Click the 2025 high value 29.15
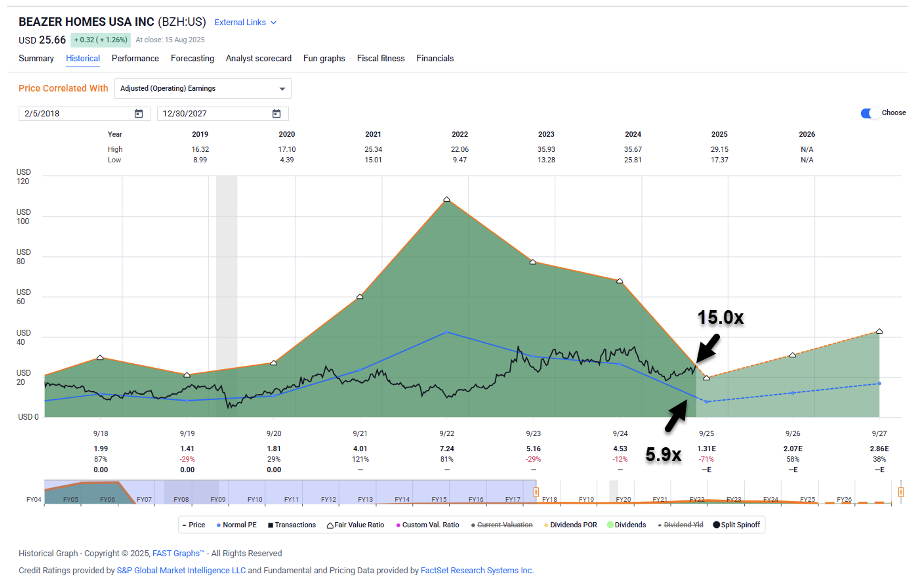This screenshot has width=924, height=586. click(719, 149)
